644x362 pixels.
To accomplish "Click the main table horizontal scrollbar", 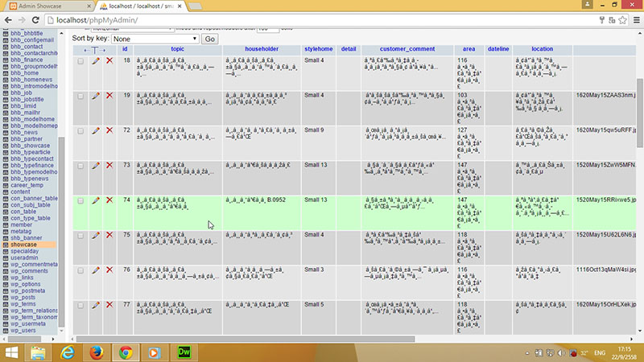I will click(246, 339).
